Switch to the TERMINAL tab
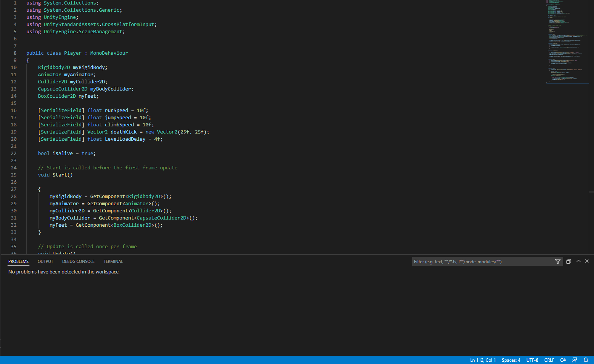This screenshot has width=594, height=364. 113,261
